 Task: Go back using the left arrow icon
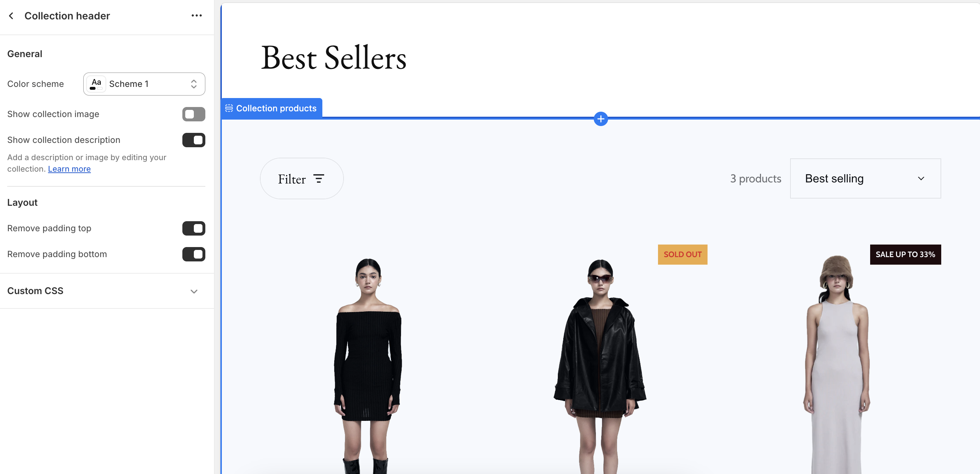coord(11,15)
